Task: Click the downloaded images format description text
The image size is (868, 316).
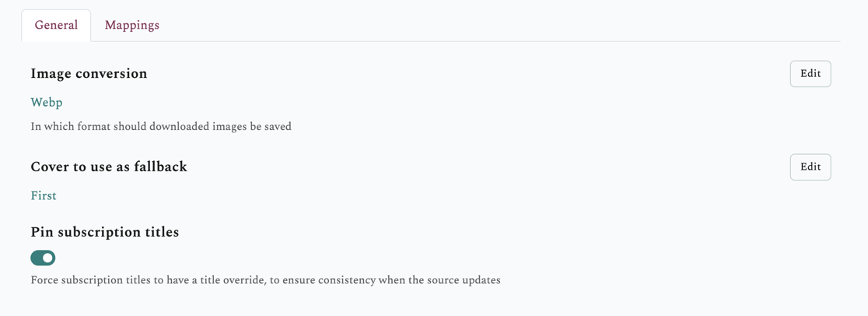Action: point(161,126)
